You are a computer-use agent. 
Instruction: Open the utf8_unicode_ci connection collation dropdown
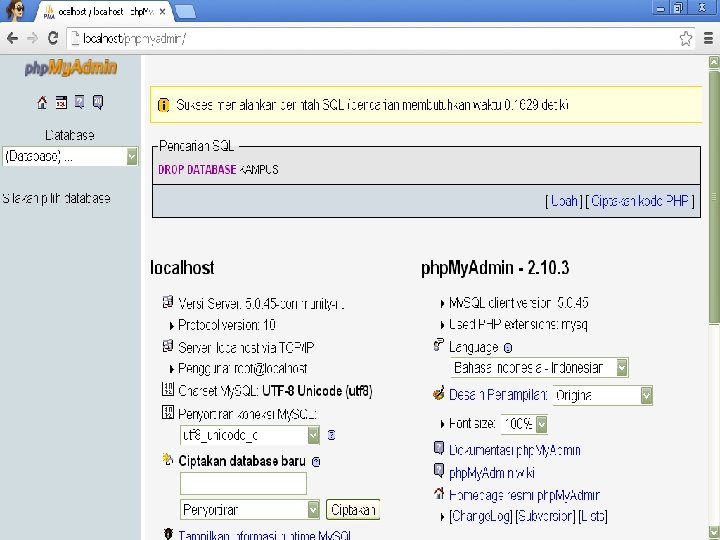coord(250,435)
